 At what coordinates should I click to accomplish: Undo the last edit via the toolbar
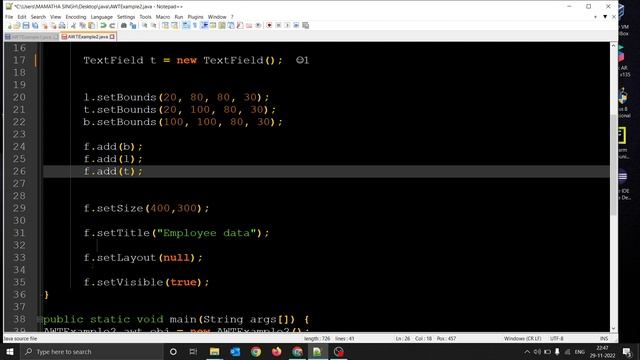tap(103, 25)
